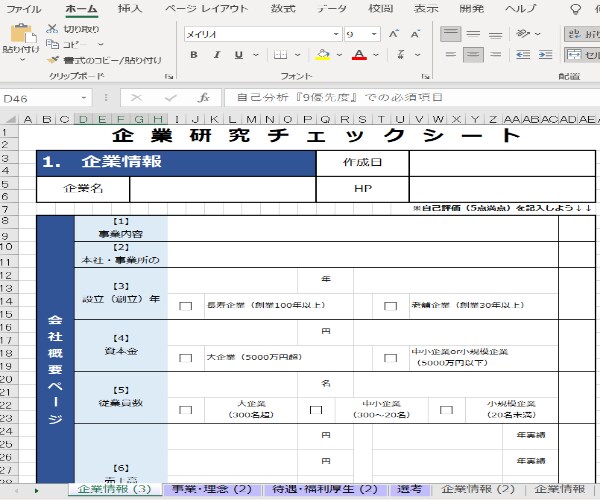Click the Cut scissors icon
The image size is (600, 500).
tap(52, 29)
